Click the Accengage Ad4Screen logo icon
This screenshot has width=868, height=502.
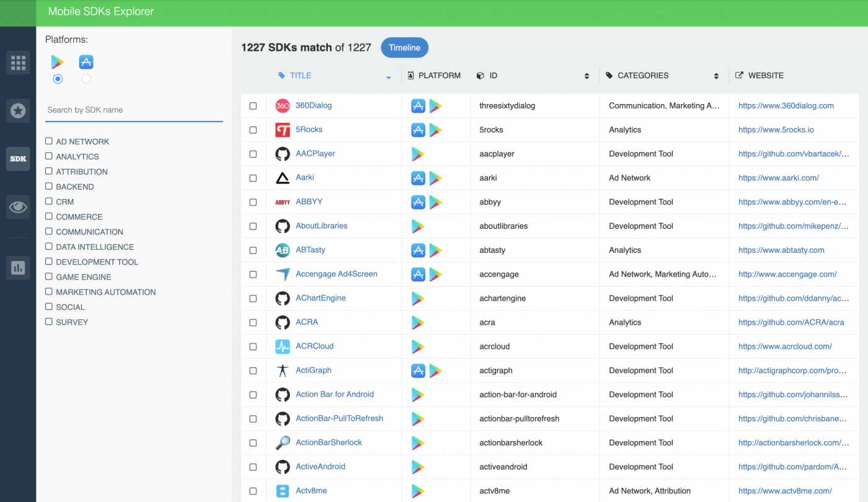pos(283,275)
